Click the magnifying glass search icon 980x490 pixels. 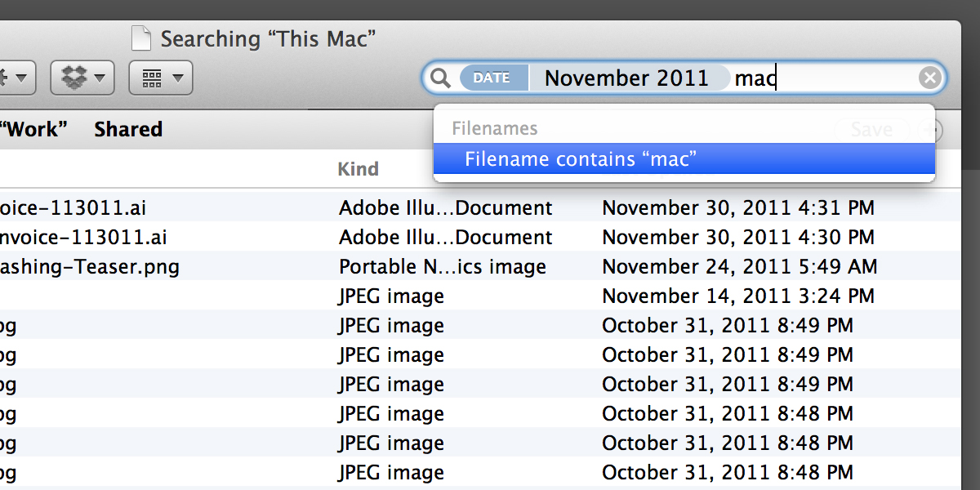440,78
